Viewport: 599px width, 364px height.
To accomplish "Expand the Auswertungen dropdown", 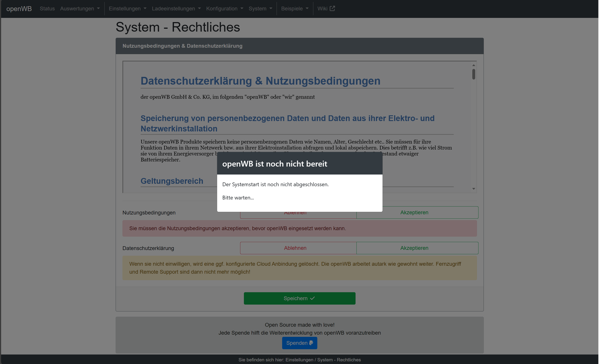I will coord(80,9).
